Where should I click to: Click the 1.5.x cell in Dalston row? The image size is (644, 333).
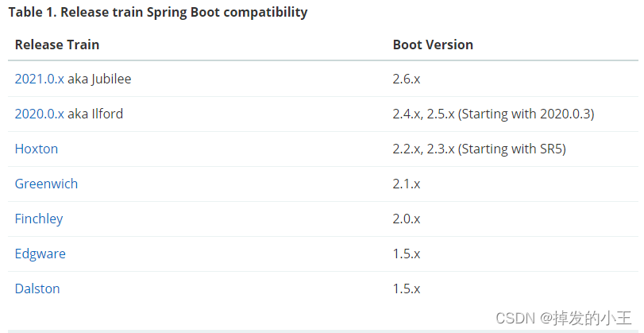(407, 288)
